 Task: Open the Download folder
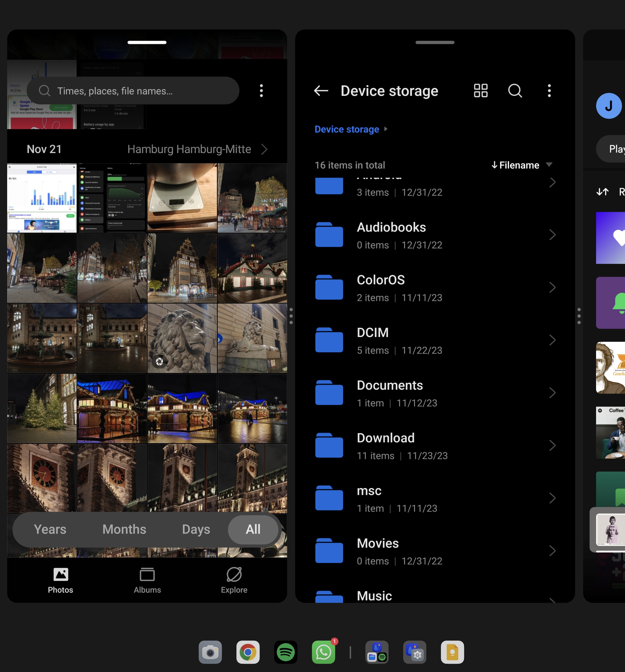point(435,446)
